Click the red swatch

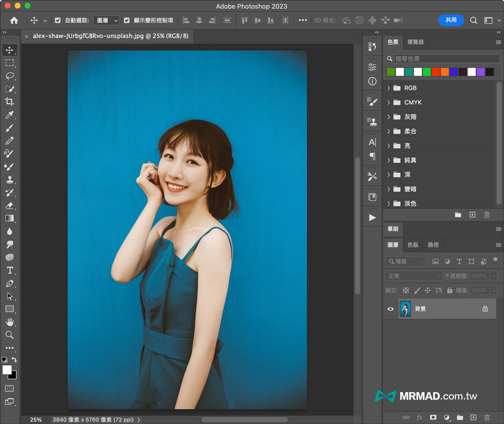[435, 72]
